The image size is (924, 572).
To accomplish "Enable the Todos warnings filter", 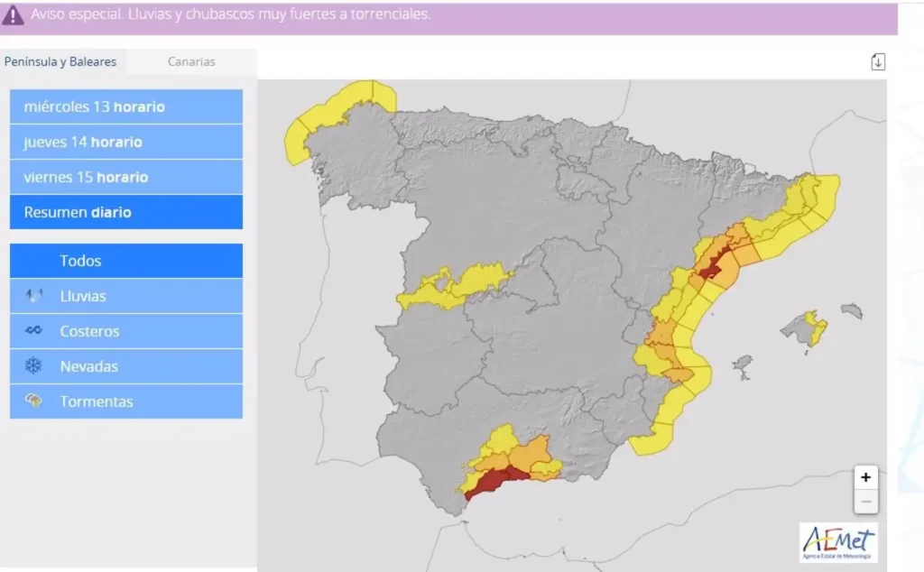I will (125, 261).
